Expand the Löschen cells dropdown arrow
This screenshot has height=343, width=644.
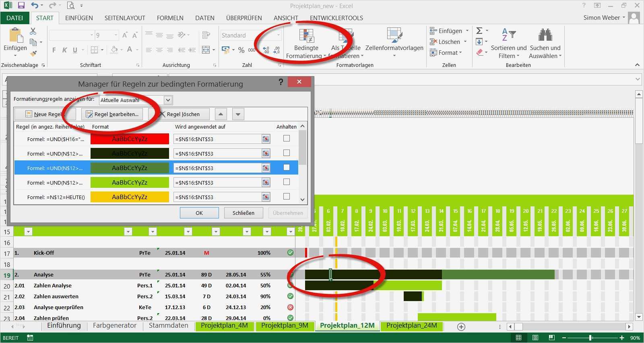[465, 42]
